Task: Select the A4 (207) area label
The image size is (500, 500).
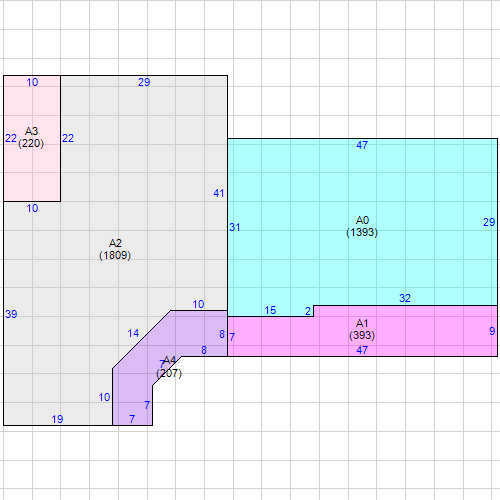Action: coord(169,367)
